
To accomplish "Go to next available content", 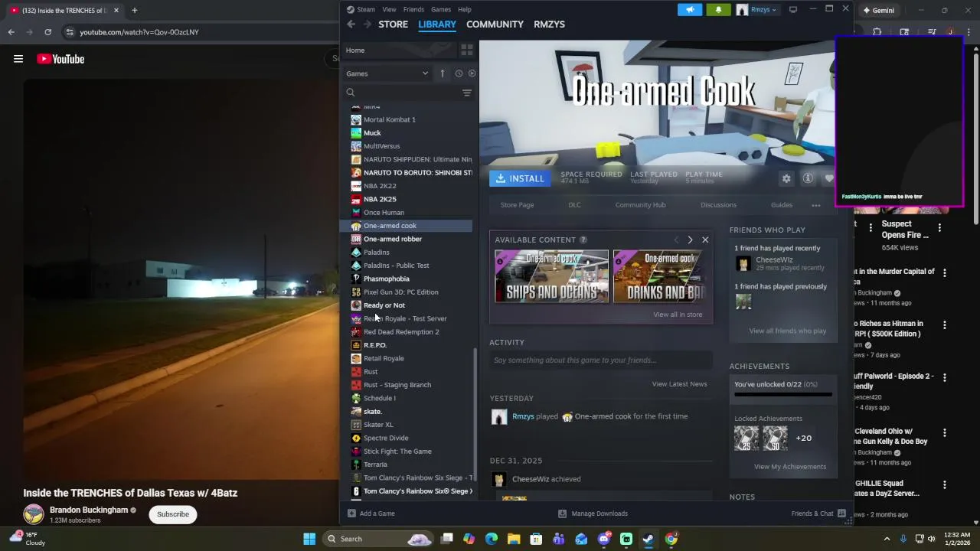I will pos(690,240).
